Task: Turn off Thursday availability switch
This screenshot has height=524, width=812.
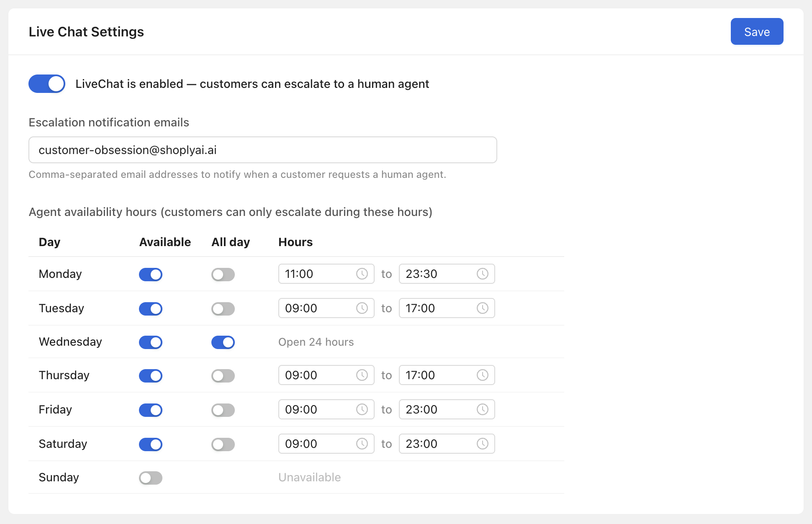Action: pos(151,376)
